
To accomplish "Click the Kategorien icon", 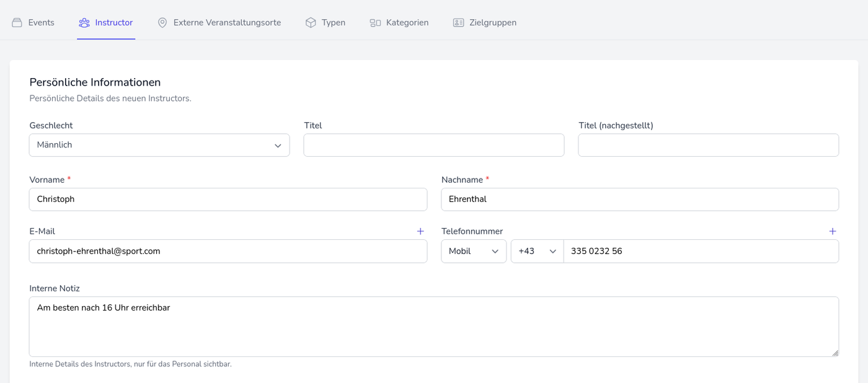I will [375, 23].
